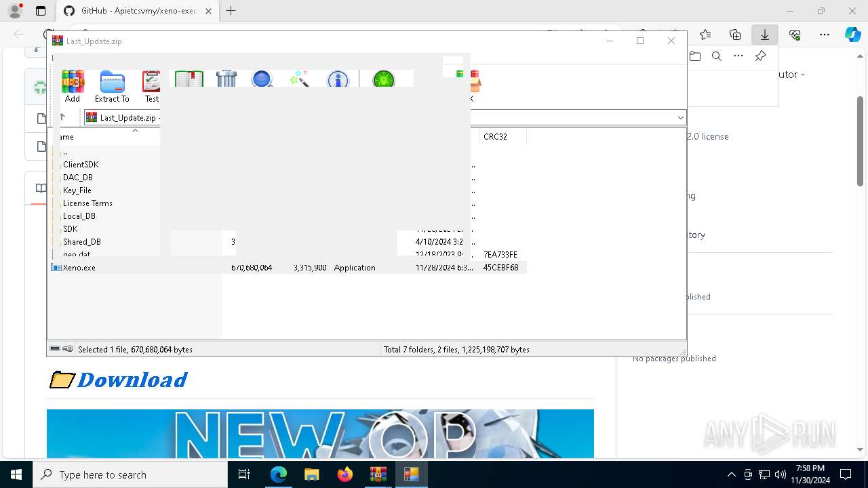Open Edge Browser essentials heart icon
868x488 pixels.
[x=795, y=35]
